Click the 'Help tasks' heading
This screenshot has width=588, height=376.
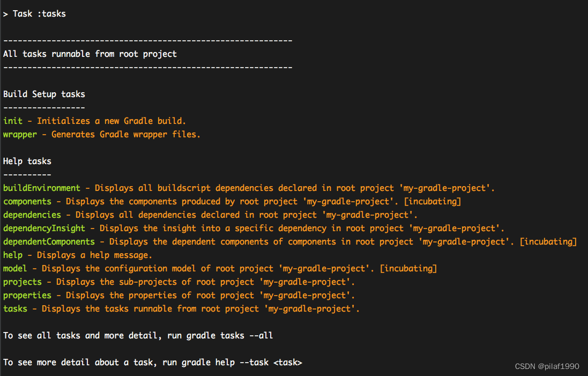click(x=27, y=161)
